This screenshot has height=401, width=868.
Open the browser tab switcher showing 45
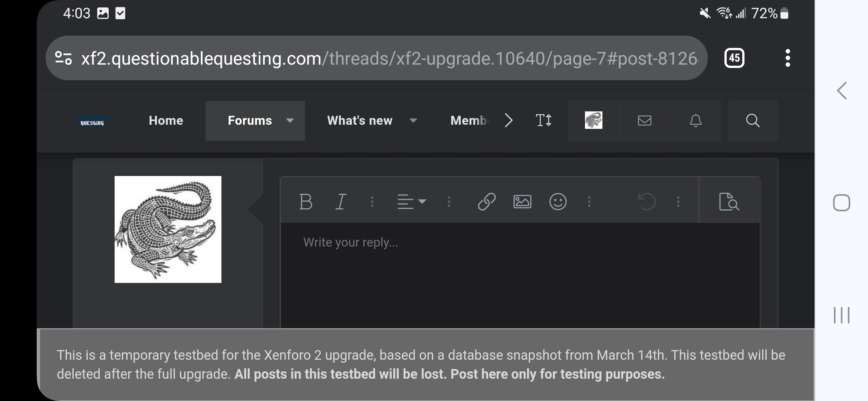pos(734,58)
